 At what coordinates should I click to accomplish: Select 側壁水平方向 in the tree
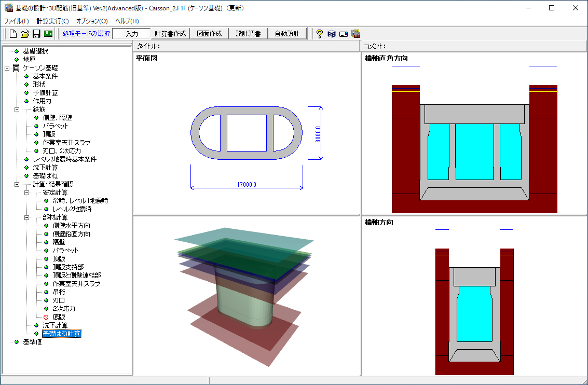[x=71, y=226]
